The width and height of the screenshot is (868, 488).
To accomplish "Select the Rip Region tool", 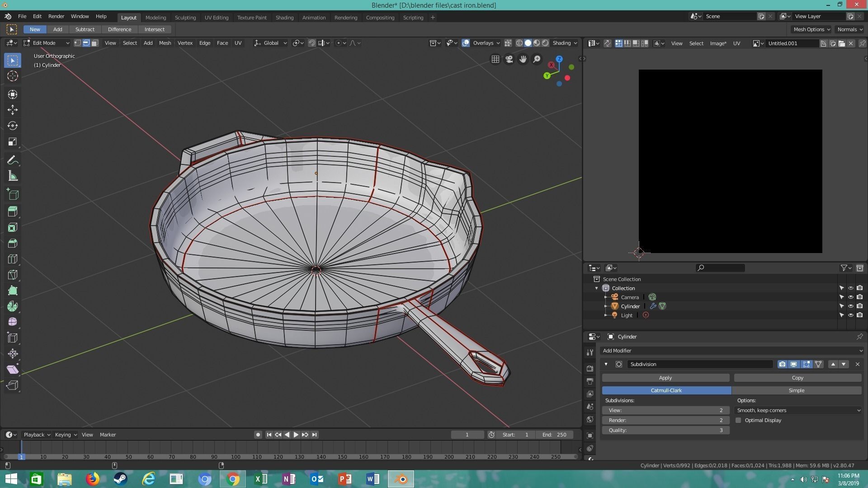I will pyautogui.click(x=13, y=385).
